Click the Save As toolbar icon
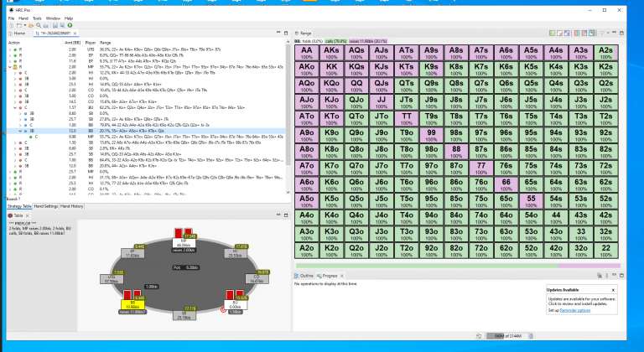This screenshot has width=644, height=352. [x=62, y=25]
